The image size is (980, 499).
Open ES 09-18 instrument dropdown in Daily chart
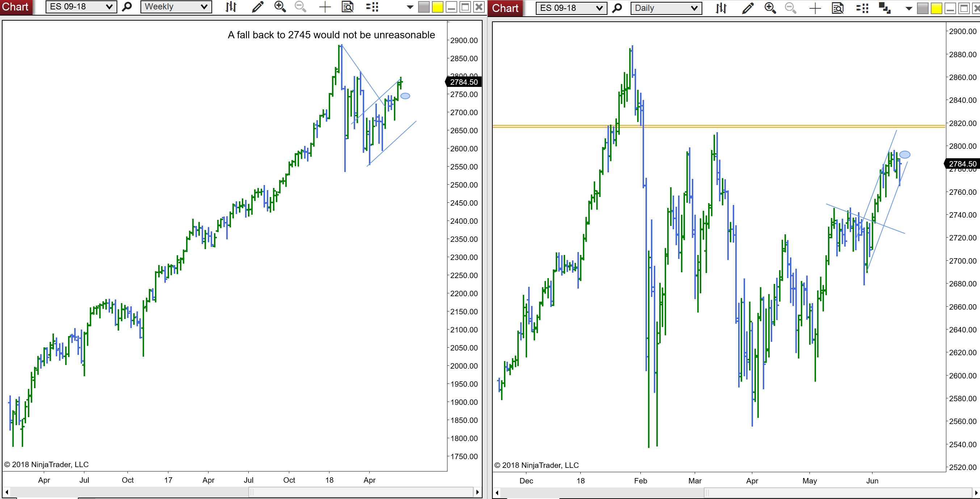click(571, 8)
